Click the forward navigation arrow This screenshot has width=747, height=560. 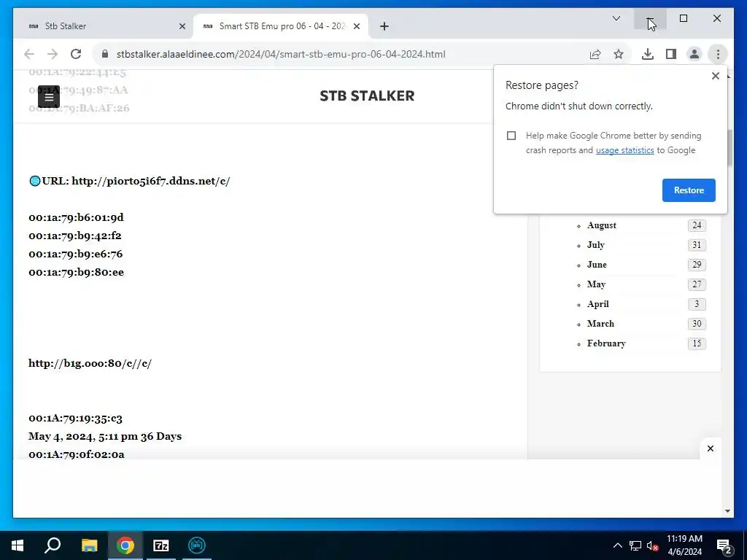[x=53, y=54]
